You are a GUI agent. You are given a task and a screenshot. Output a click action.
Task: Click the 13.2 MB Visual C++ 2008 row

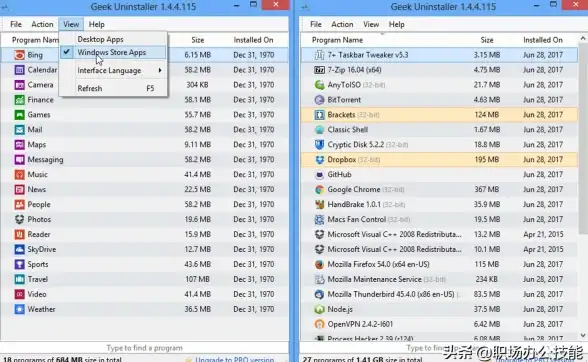[x=439, y=234]
